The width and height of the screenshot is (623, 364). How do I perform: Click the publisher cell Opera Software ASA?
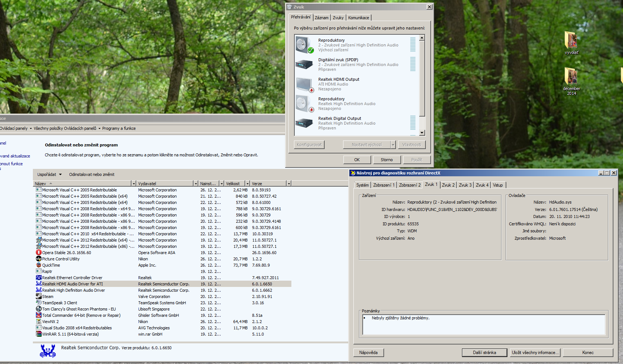(x=157, y=253)
